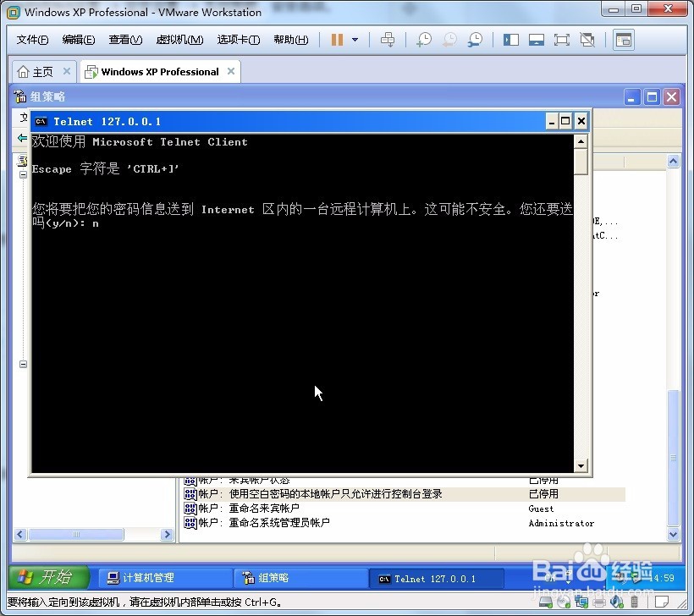Open the dropdown arrow next to the pause button

click(x=355, y=39)
